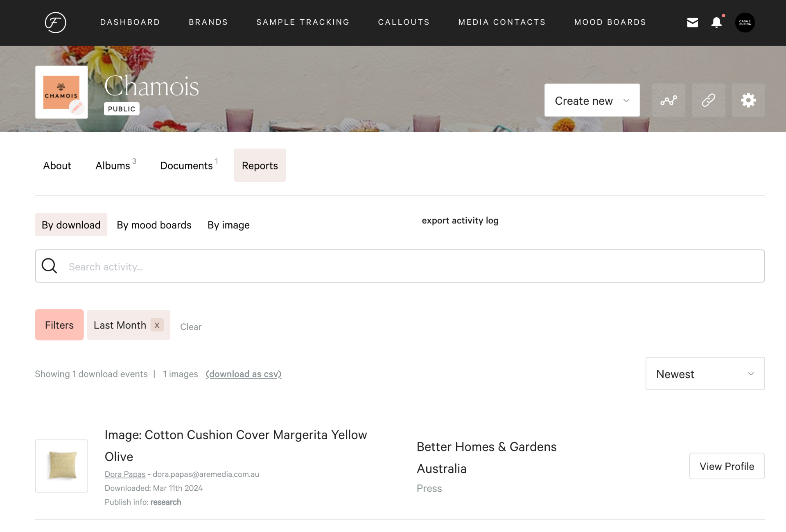The image size is (786, 532).
Task: Switch to By image activity view
Action: pyautogui.click(x=228, y=225)
